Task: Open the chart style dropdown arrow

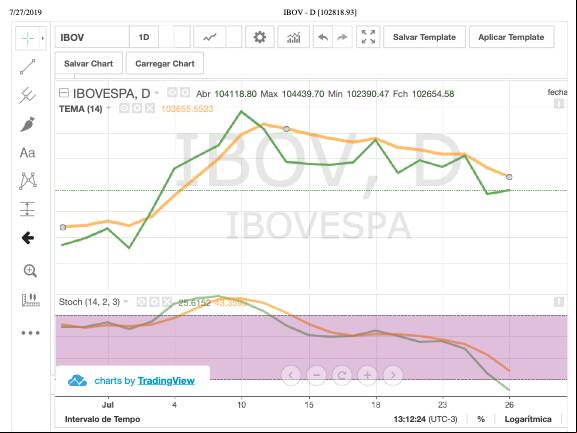Action: (234, 37)
